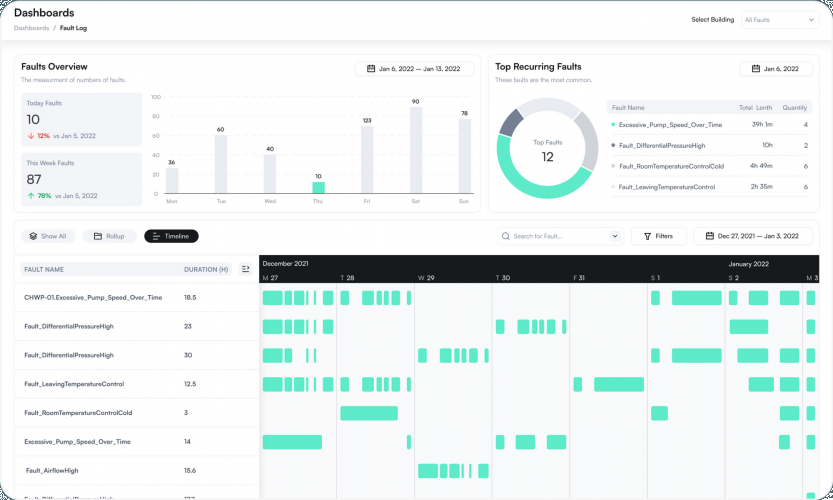Viewport: 833px width, 500px height.
Task: Click the column settings icon beside Duration (H)
Action: point(245,269)
